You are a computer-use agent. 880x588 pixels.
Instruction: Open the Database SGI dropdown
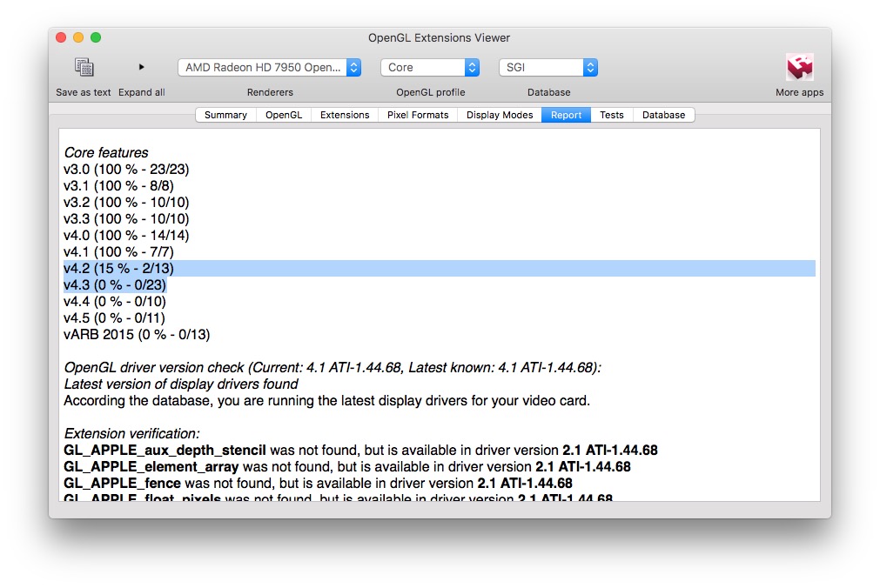(x=548, y=67)
